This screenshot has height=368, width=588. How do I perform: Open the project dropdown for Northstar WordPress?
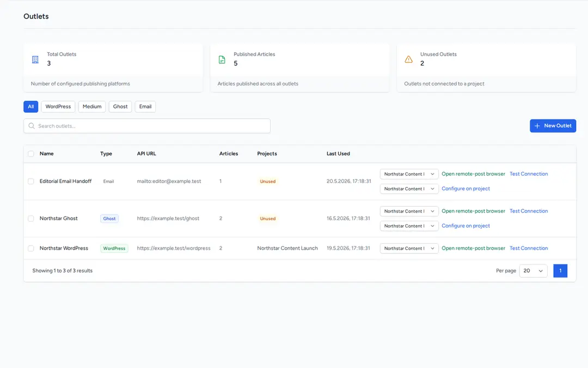pos(409,248)
